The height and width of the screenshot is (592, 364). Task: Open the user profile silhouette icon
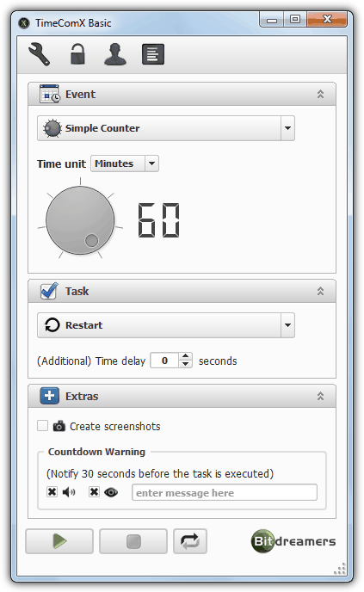click(115, 54)
